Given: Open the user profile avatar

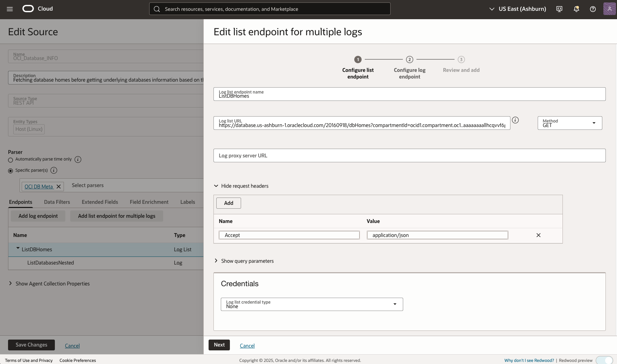Looking at the screenshot, I should coord(609,9).
